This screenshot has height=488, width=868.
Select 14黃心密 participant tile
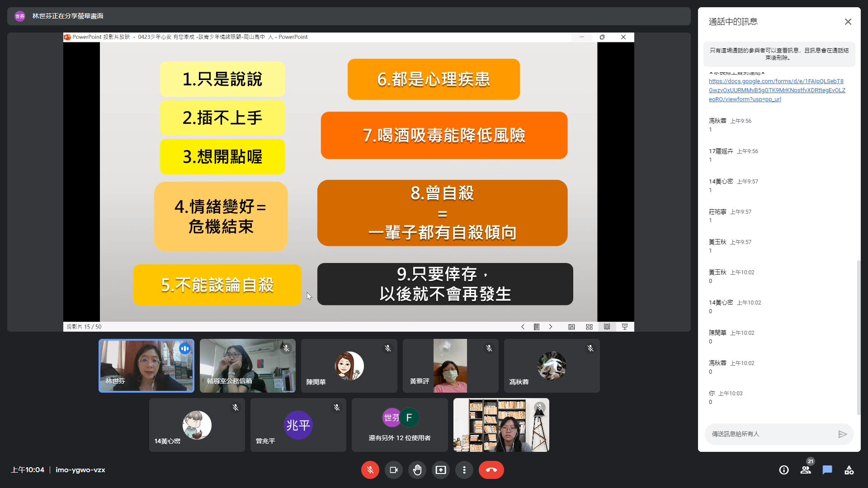tap(197, 425)
